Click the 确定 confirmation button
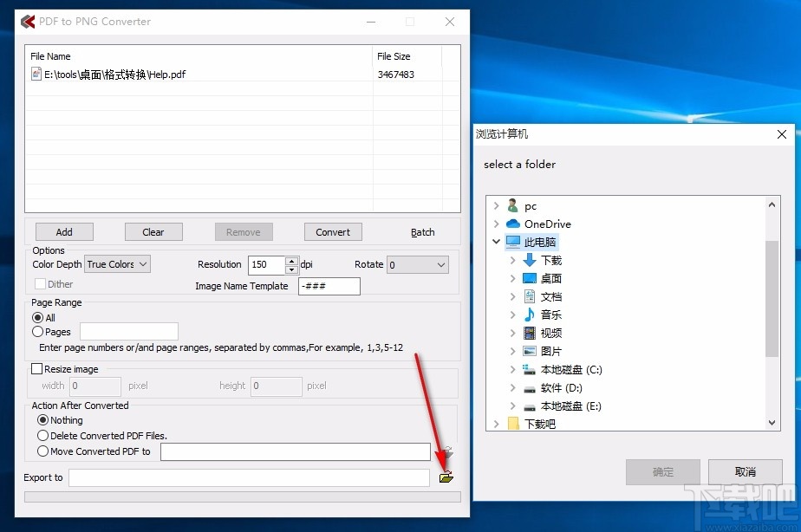801x532 pixels. coord(662,471)
